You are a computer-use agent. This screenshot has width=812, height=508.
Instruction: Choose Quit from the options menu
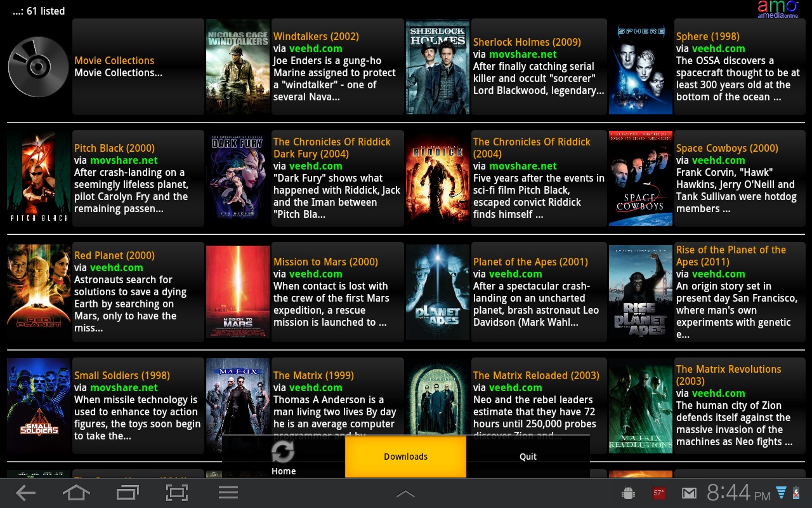point(528,457)
